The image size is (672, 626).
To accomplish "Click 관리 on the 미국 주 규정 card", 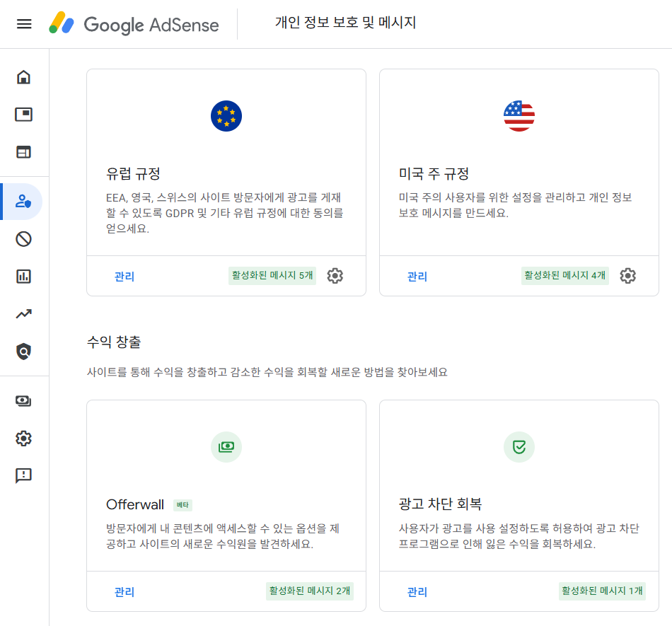I will [417, 277].
